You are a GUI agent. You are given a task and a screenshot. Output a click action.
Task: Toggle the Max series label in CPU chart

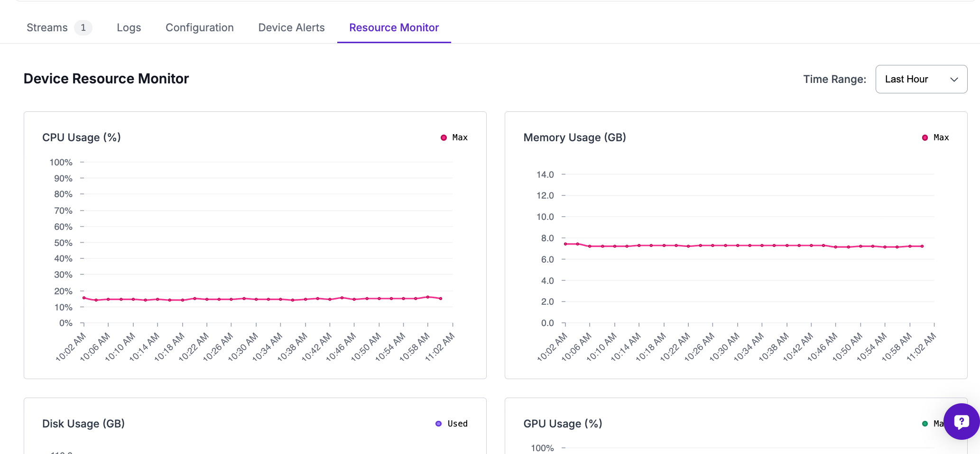(460, 138)
